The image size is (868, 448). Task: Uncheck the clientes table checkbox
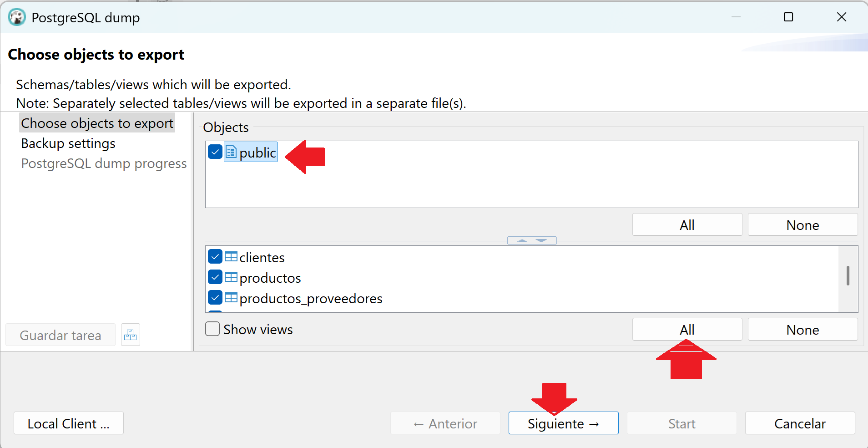[x=215, y=257]
